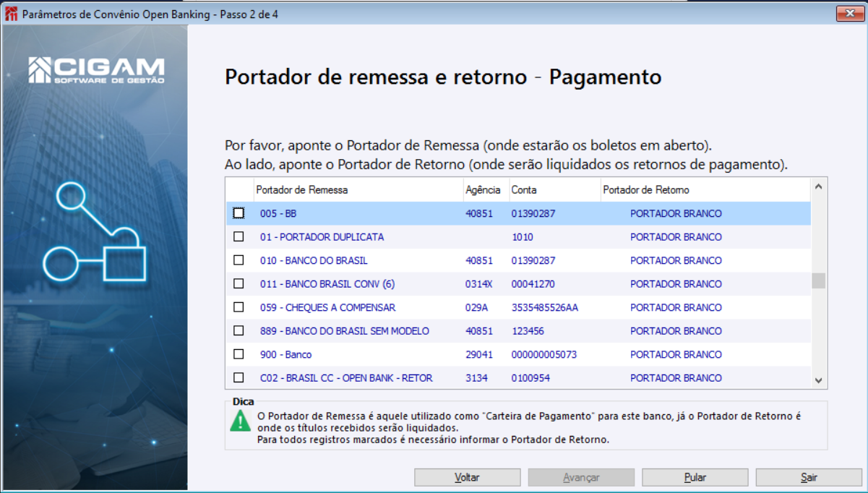868x493 pixels.
Task: Click the conta value 3535485526AA
Action: click(x=545, y=308)
